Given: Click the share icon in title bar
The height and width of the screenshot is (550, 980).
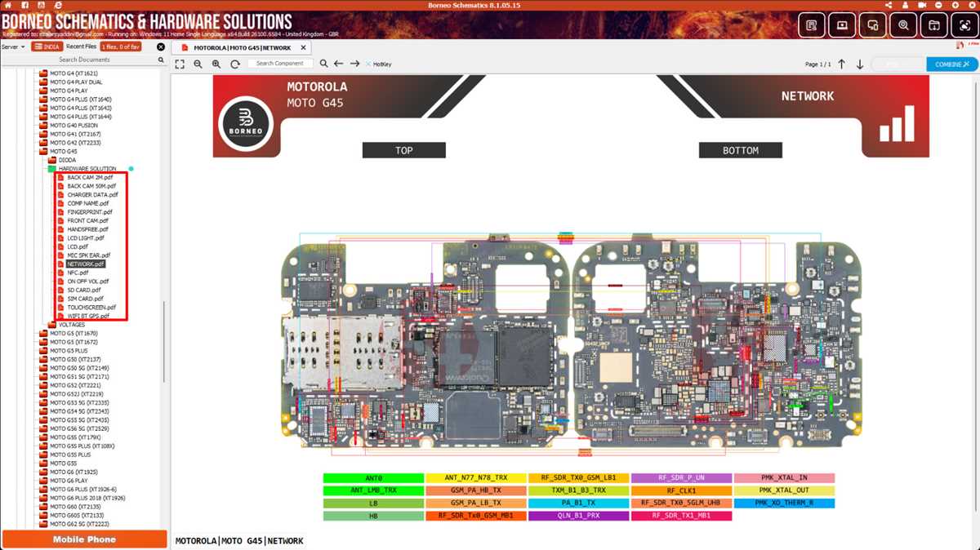Looking at the screenshot, I should 889,5.
